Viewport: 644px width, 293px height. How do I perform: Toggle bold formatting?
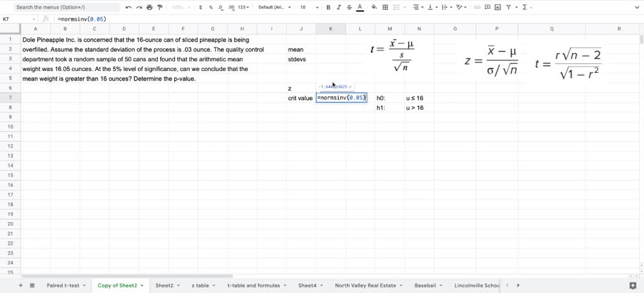click(x=328, y=8)
